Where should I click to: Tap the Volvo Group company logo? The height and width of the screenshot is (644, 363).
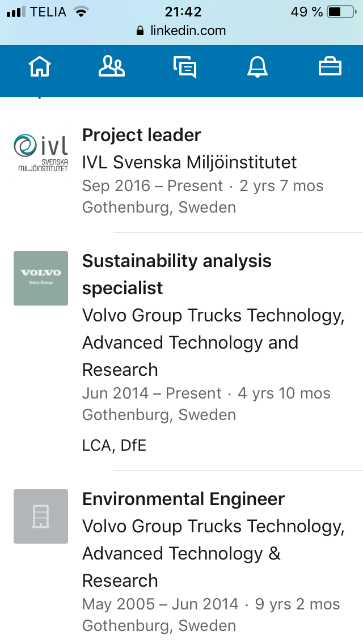(x=41, y=278)
